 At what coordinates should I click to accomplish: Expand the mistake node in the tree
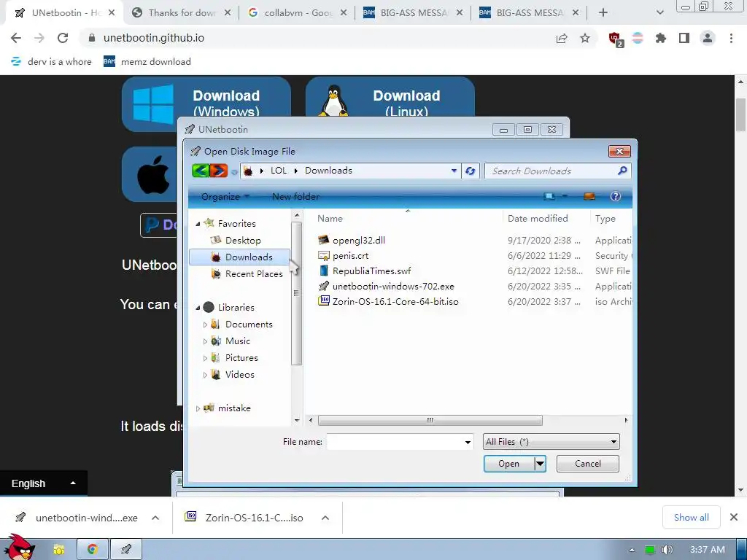point(198,408)
